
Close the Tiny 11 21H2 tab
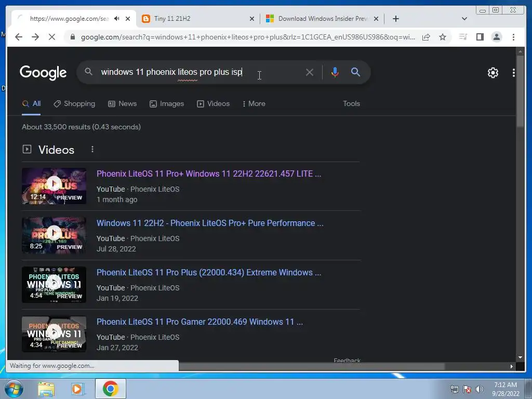coord(252,19)
